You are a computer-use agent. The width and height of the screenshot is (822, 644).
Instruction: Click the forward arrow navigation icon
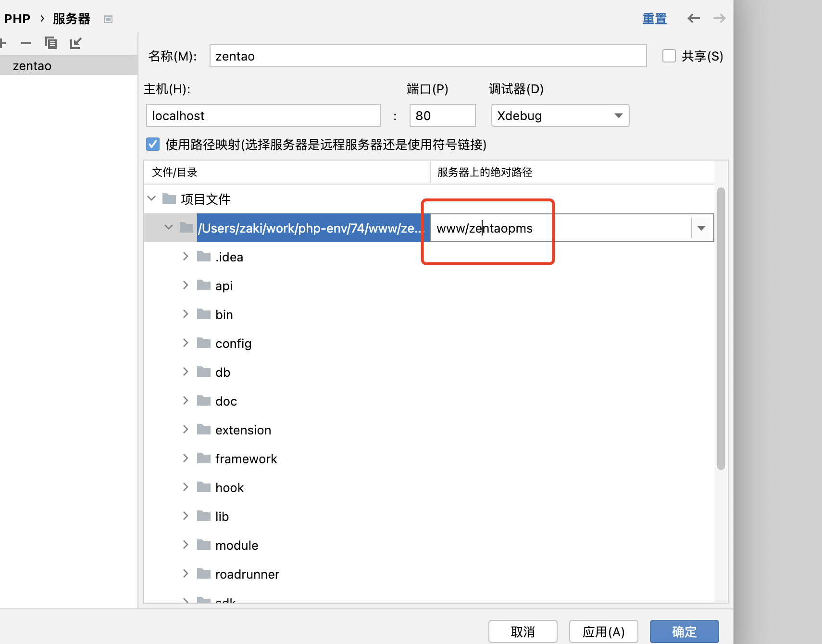719,19
